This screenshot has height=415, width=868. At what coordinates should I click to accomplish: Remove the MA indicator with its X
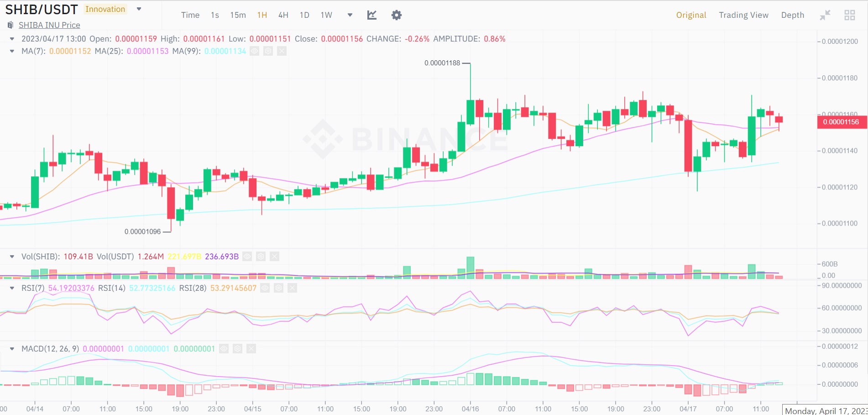(282, 51)
